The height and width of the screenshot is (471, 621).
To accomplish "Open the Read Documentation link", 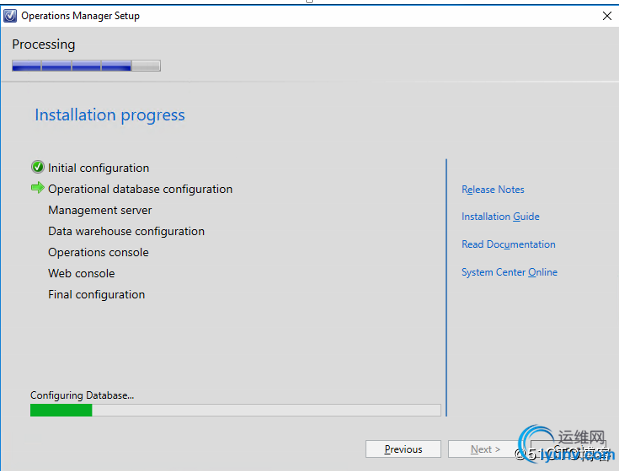I will click(x=508, y=244).
